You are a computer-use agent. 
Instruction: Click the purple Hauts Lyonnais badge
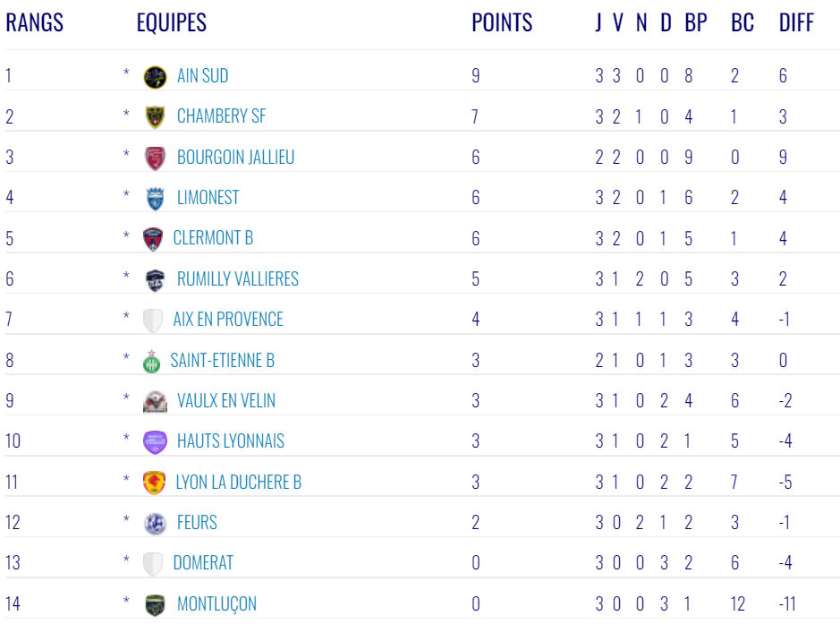coord(155,442)
